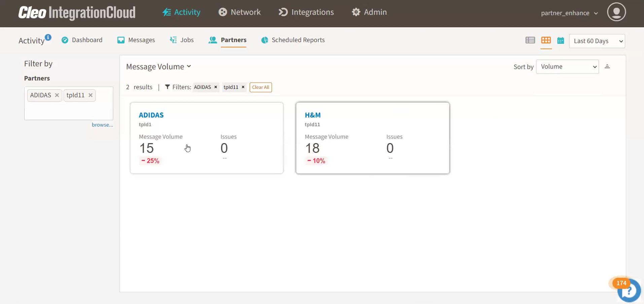
Task: Click the Admin gear menu
Action: (369, 12)
